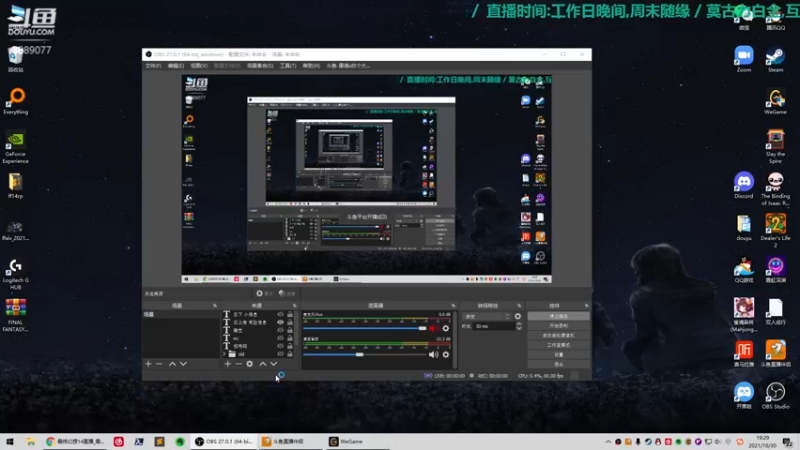The width and height of the screenshot is (800, 450).
Task: Click 开始录制 start recording button
Action: tap(559, 326)
